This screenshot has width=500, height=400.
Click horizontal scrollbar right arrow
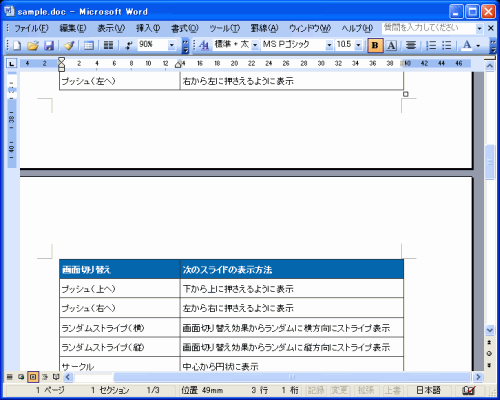click(x=478, y=377)
